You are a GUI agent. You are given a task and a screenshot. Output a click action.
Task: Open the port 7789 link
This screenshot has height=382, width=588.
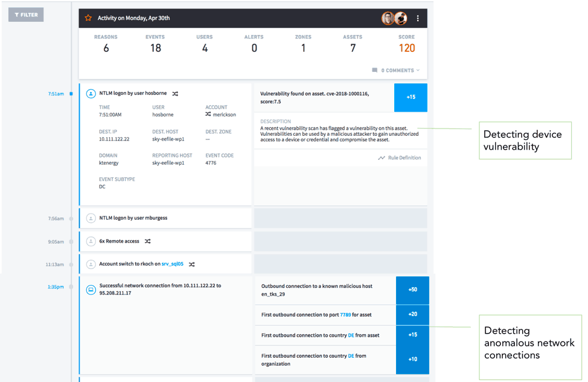click(x=345, y=315)
